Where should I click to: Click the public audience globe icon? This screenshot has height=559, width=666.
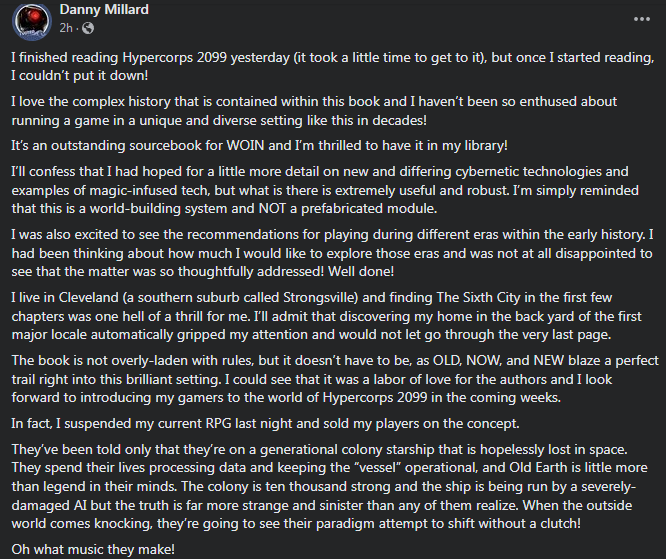(x=87, y=28)
